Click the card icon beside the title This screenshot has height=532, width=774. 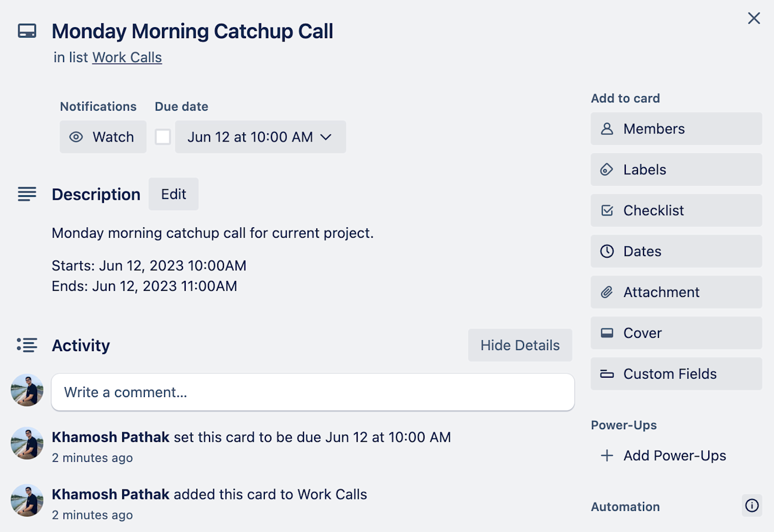27,31
